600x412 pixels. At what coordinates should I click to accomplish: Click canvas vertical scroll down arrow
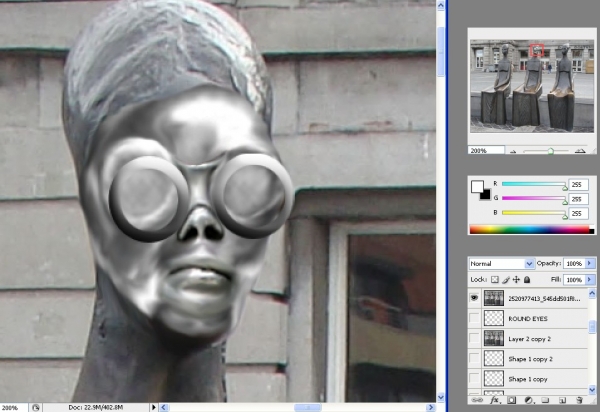441,397
